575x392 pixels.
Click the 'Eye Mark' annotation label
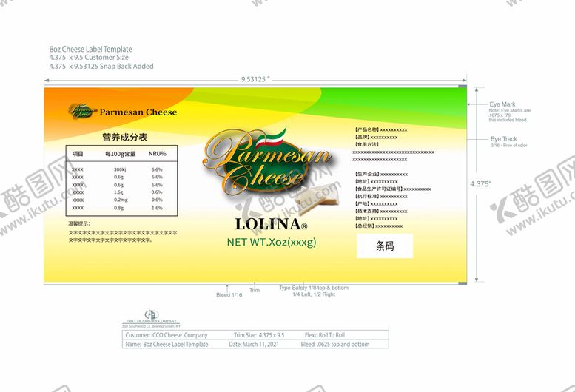tap(502, 104)
